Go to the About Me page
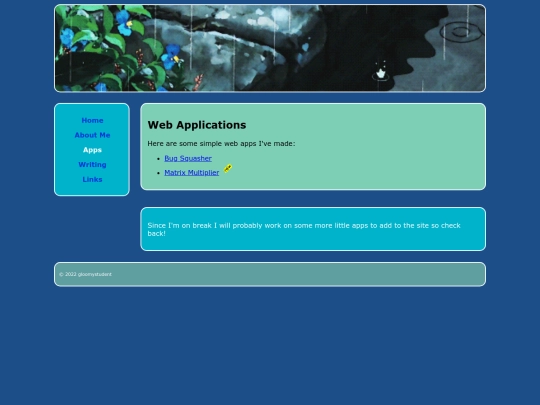The width and height of the screenshot is (540, 405). (92, 135)
